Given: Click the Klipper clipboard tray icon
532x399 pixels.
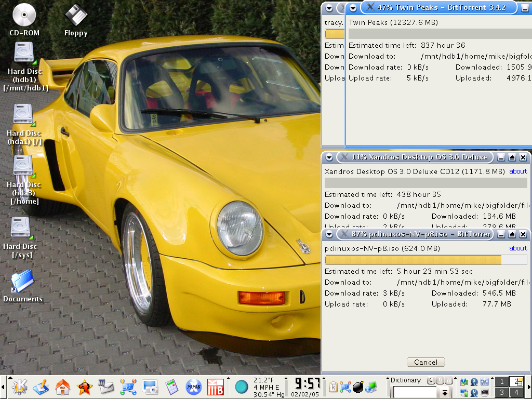Looking at the screenshot, I should 333,387.
